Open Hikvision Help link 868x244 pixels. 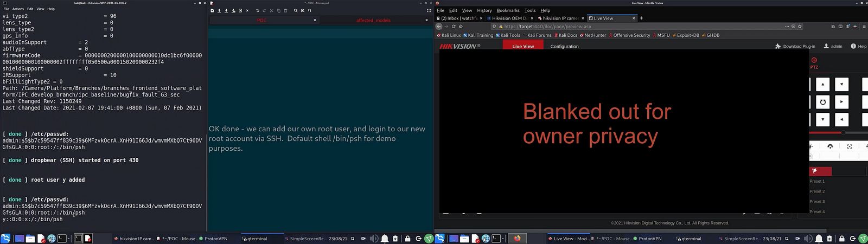point(858,47)
